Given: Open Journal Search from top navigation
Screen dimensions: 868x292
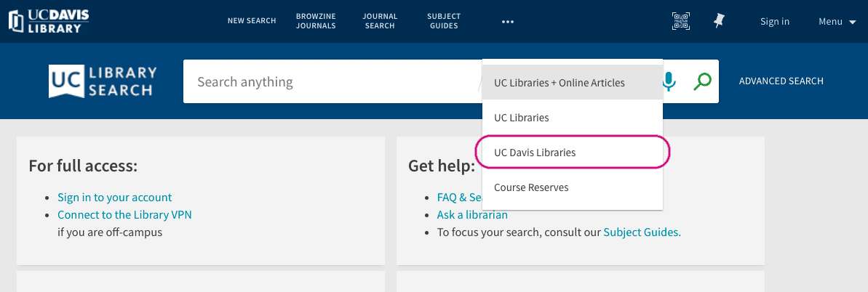Looking at the screenshot, I should pos(380,21).
